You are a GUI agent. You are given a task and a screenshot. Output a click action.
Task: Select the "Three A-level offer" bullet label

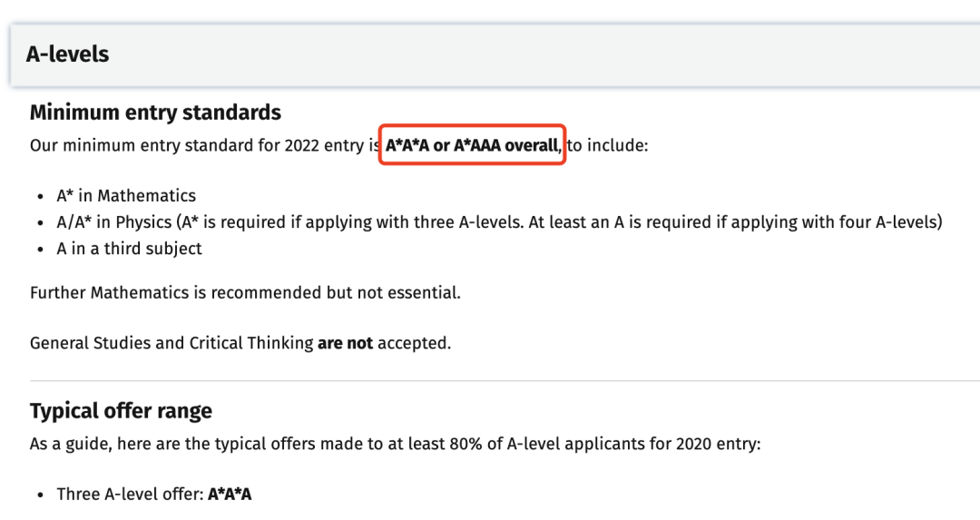click(x=131, y=495)
